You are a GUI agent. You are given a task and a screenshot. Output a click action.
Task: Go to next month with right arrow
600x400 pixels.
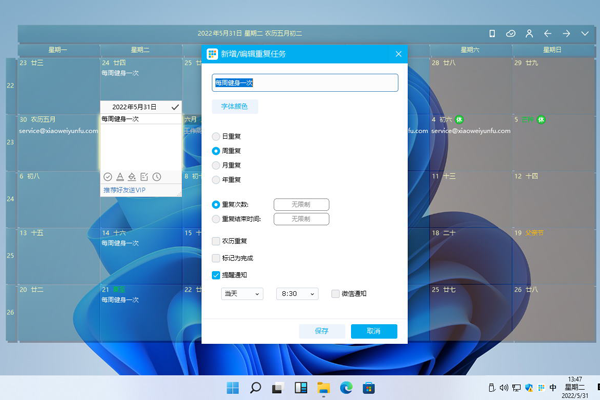(566, 34)
